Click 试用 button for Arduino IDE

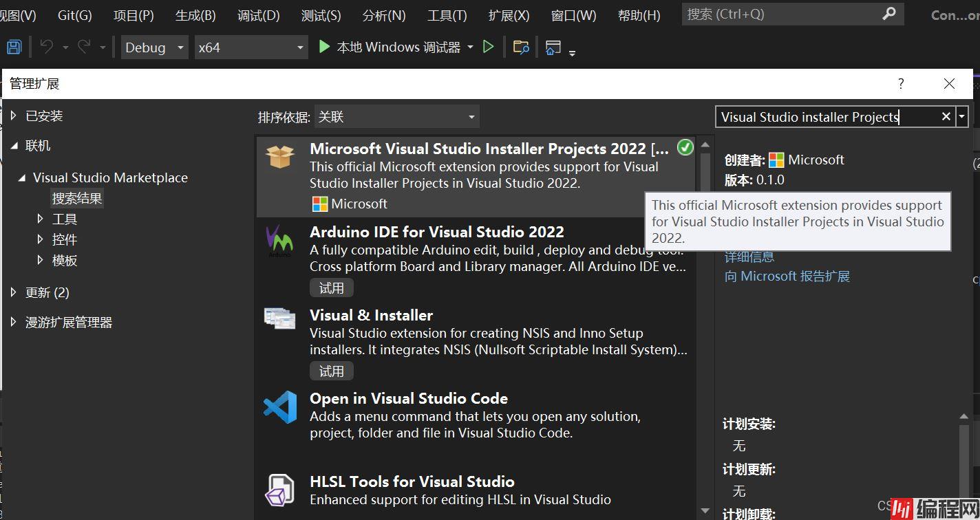coord(331,288)
